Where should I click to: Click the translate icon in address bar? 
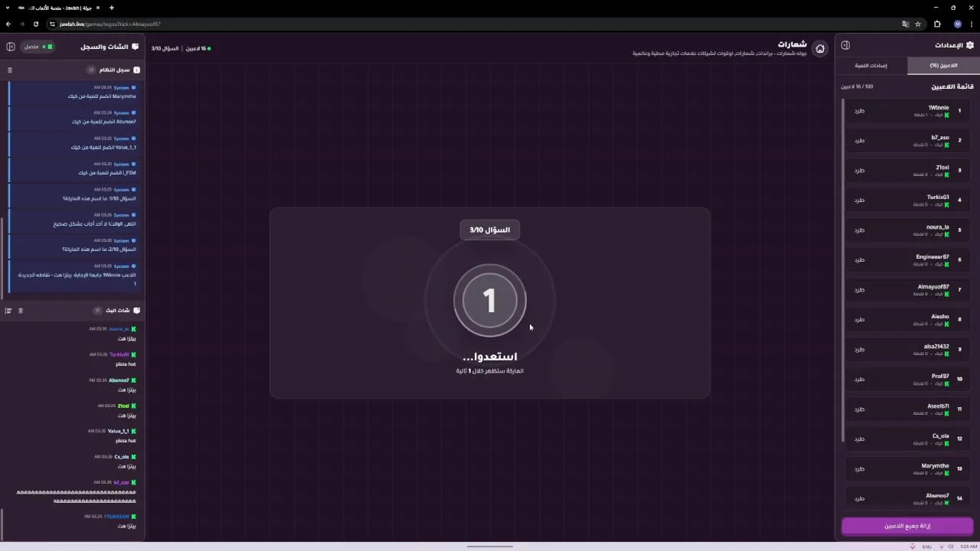tap(905, 24)
